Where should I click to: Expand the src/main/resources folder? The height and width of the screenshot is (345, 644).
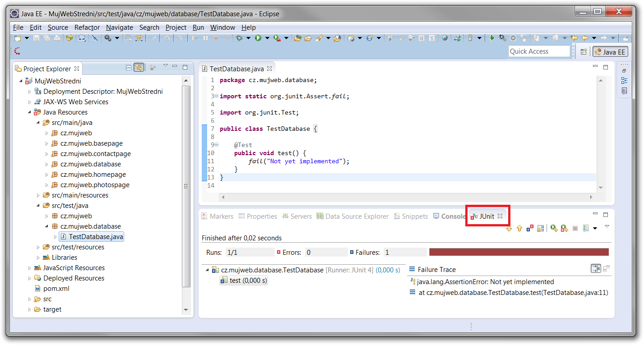coord(39,195)
